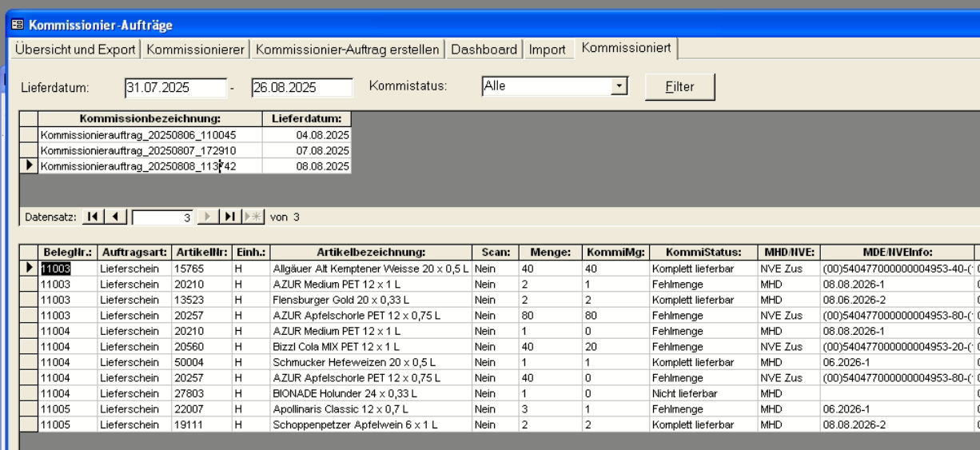Open the Import tab
The image size is (980, 450).
click(547, 50)
